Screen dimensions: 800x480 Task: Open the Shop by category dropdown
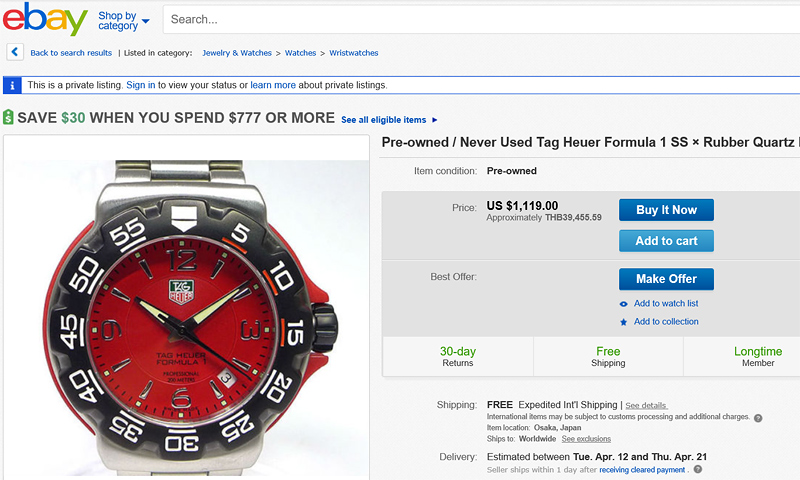123,20
